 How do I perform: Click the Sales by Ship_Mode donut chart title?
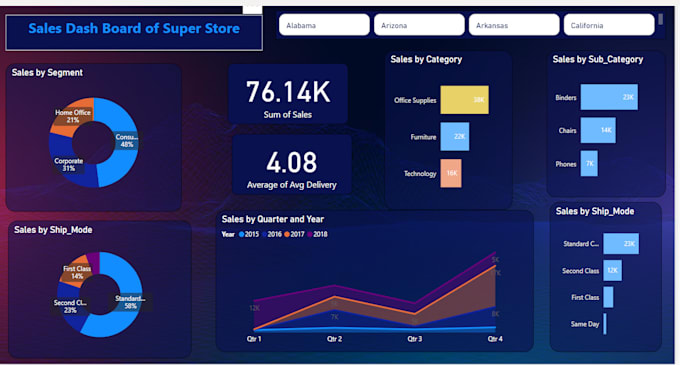(53, 230)
